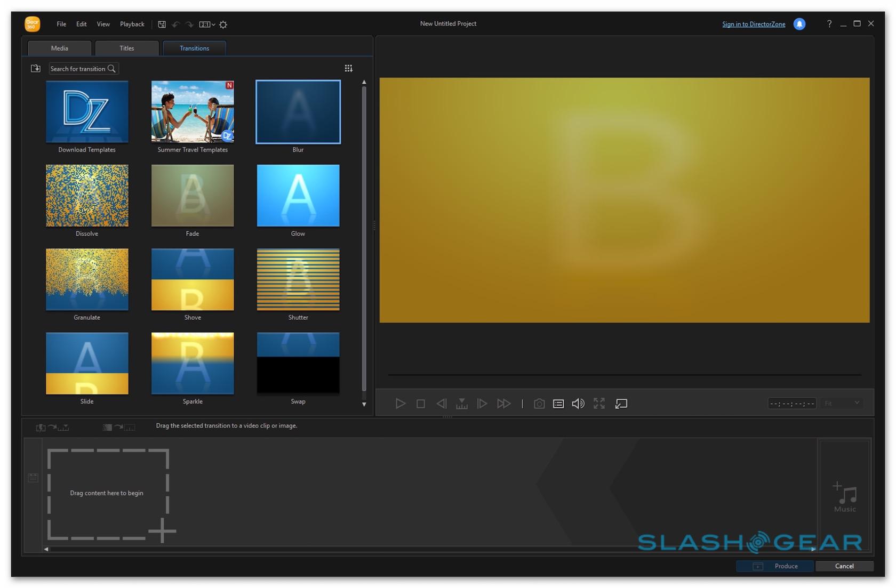Open the library sort menu grid icon
Viewport: 896px width, 588px height.
tap(348, 68)
